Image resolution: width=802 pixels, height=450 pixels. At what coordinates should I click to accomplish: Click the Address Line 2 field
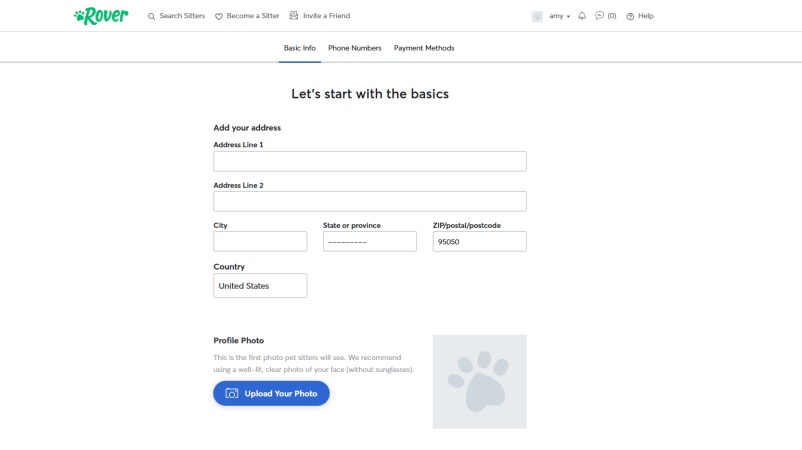[x=369, y=201]
